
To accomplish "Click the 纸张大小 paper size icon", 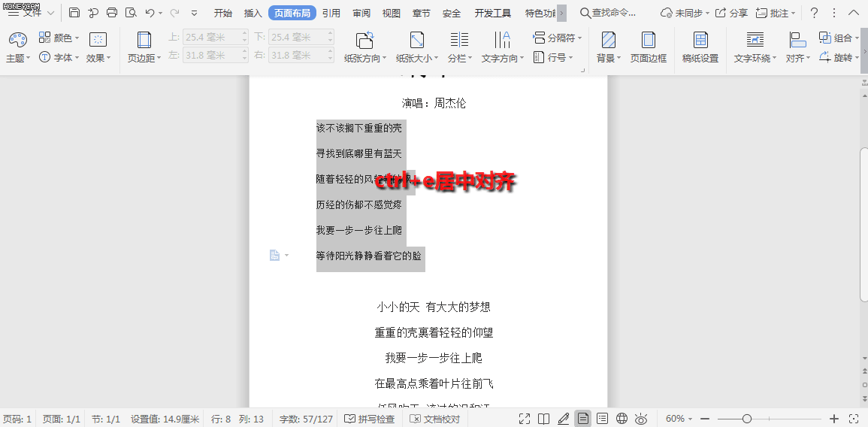I will tap(417, 39).
